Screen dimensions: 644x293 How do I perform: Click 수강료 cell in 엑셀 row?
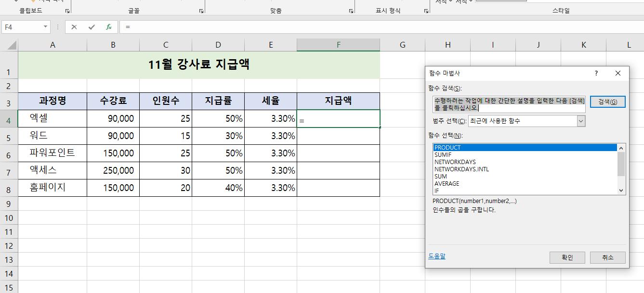point(113,118)
